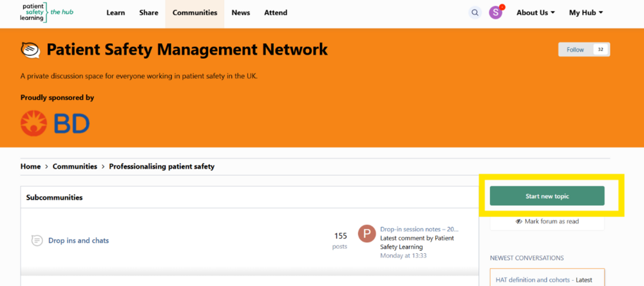
Task: Click the private discussion space description
Action: tap(139, 76)
